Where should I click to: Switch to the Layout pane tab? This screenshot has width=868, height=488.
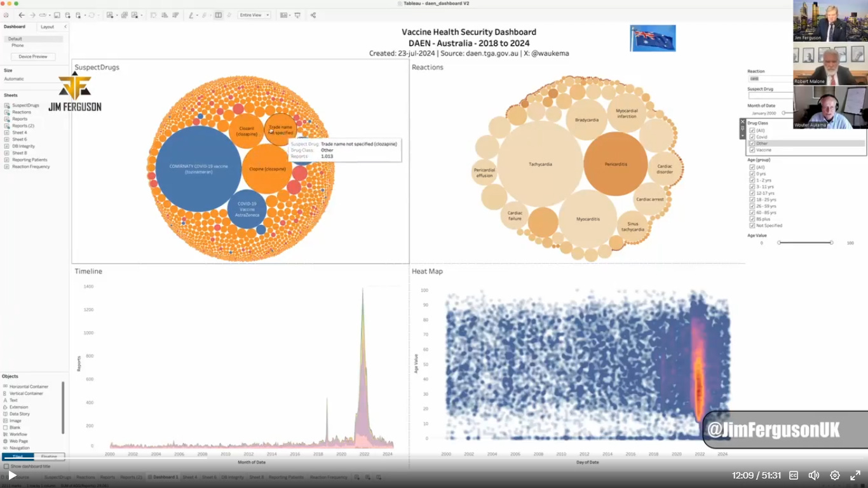coord(48,27)
